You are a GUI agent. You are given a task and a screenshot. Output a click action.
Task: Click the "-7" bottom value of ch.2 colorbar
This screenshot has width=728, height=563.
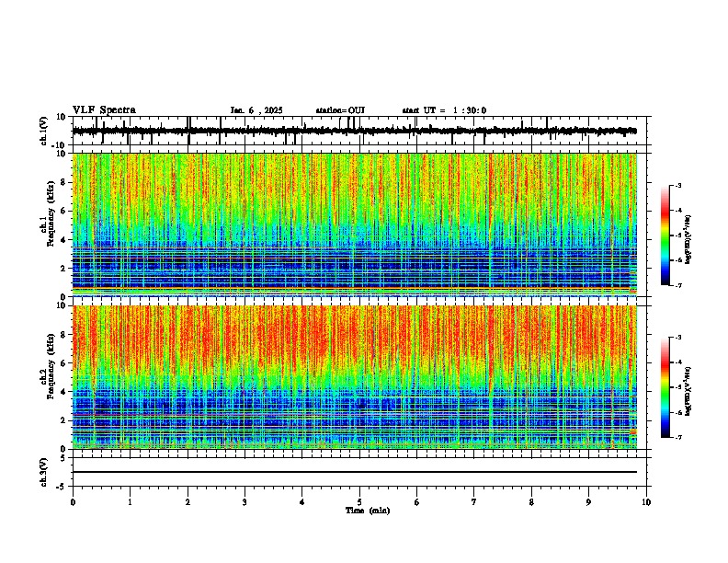coord(677,437)
